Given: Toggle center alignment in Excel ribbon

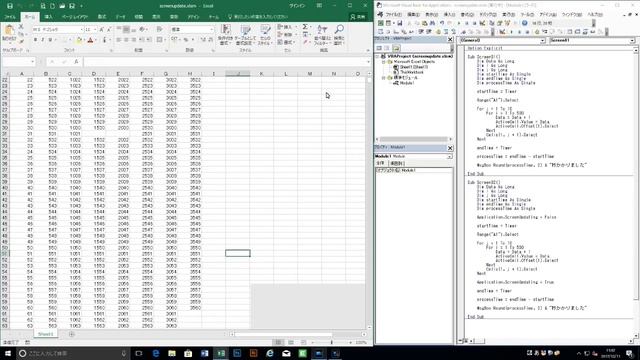Looking at the screenshot, I should tap(126, 40).
